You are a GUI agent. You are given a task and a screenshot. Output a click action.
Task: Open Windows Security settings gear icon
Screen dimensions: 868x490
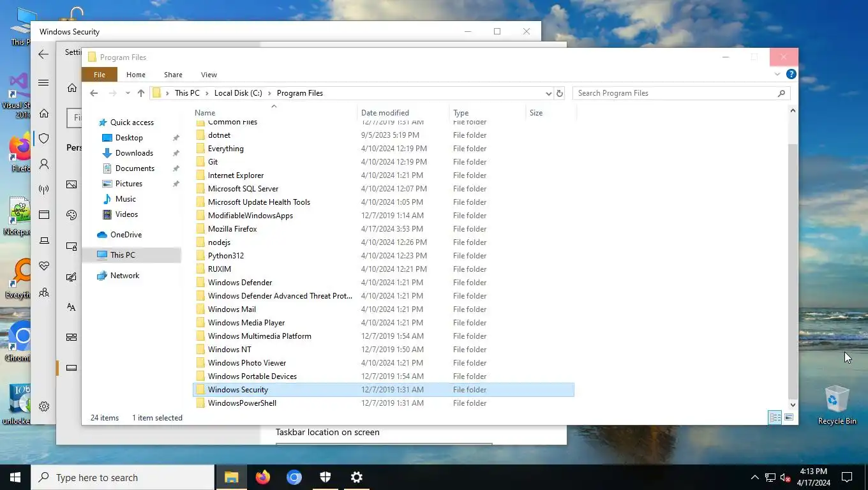pyautogui.click(x=44, y=406)
